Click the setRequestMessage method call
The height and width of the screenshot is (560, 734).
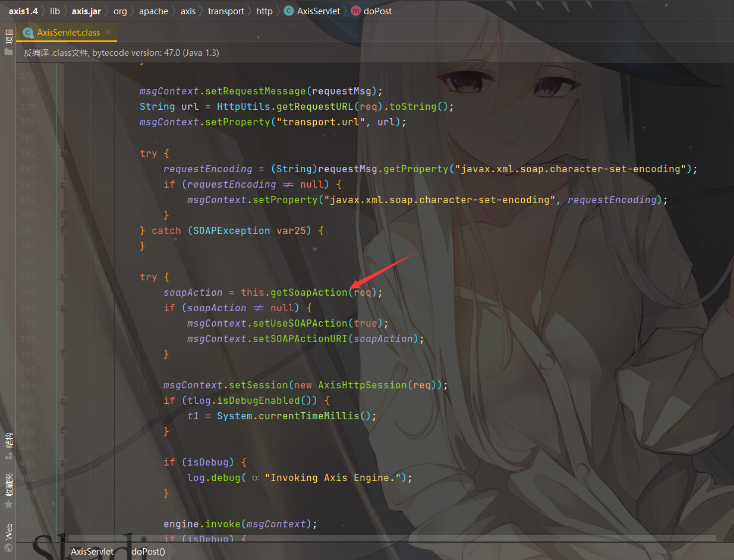pos(256,91)
